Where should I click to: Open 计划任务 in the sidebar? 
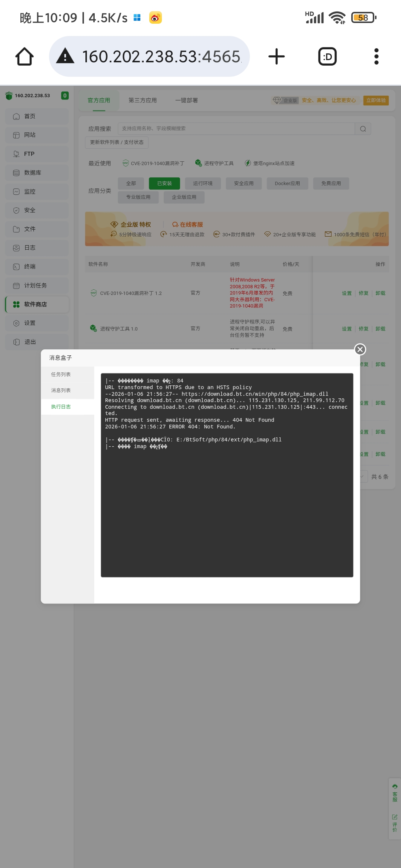coord(37,286)
